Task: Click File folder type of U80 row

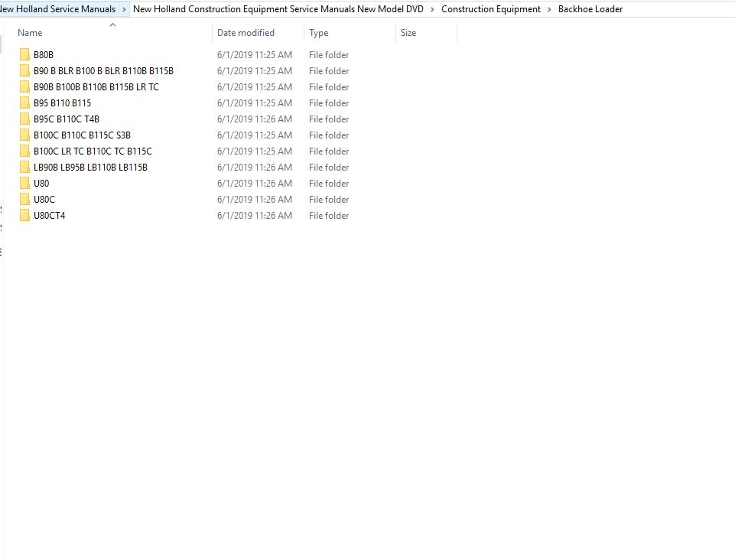Action: [x=329, y=184]
